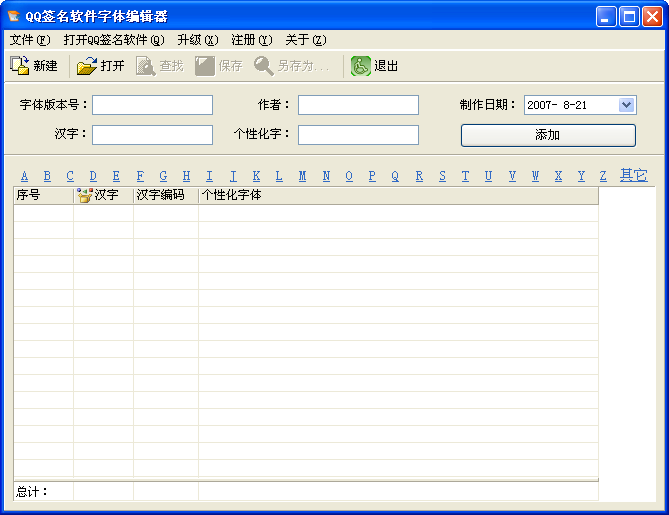
Task: Select letter link S
Action: coord(442,176)
